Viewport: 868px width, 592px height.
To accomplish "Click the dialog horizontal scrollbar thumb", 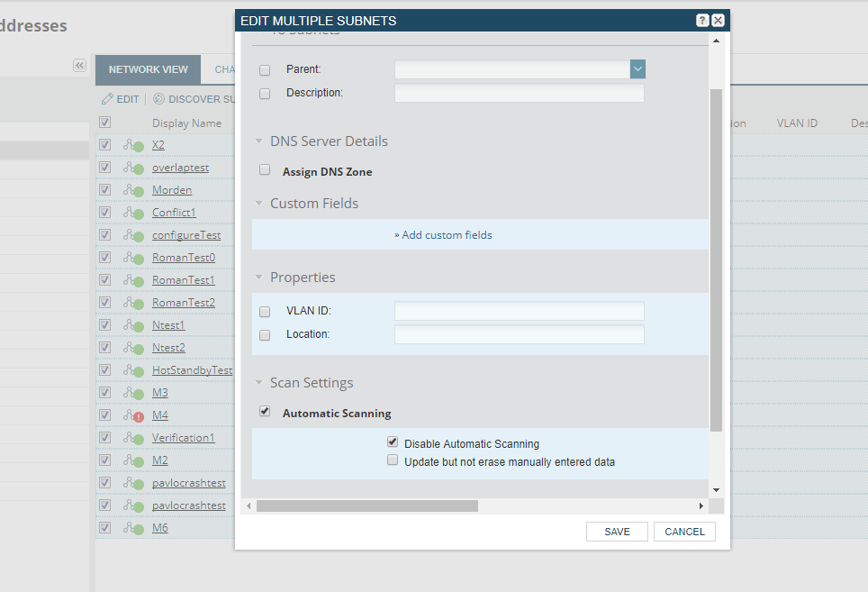I will coord(367,505).
